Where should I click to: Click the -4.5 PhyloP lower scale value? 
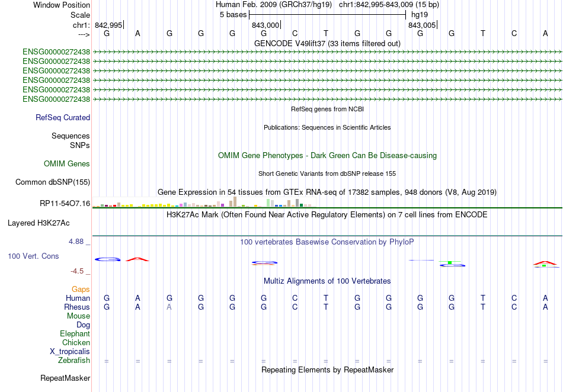[x=77, y=271]
